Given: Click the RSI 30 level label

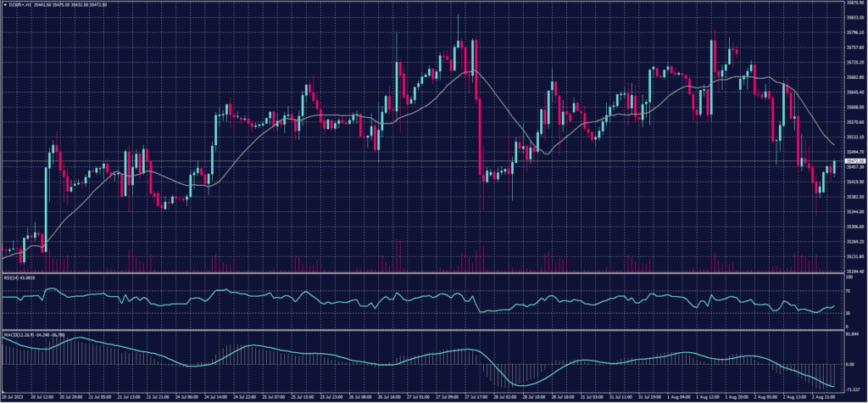Looking at the screenshot, I should coord(846,312).
